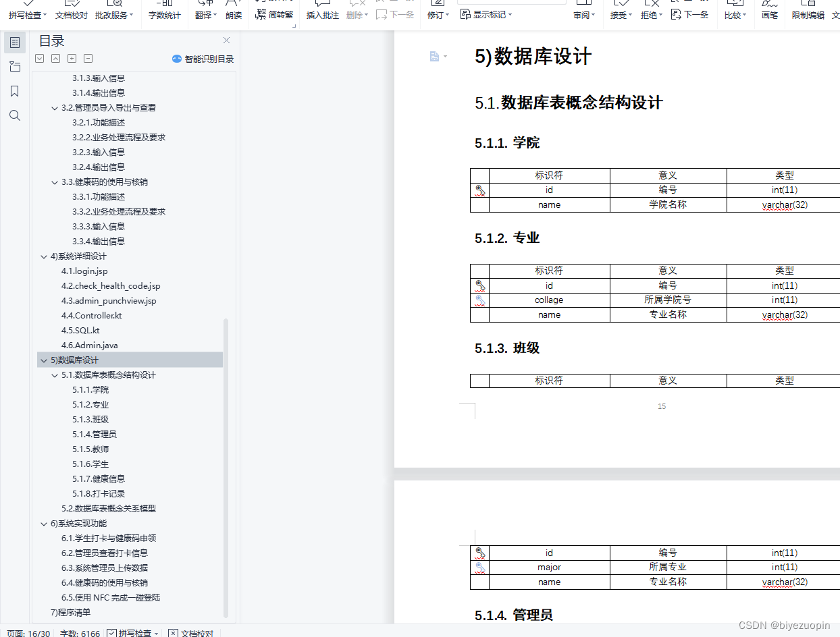
Task: Open the bookmark panel icon in sidebar
Action: 15,91
